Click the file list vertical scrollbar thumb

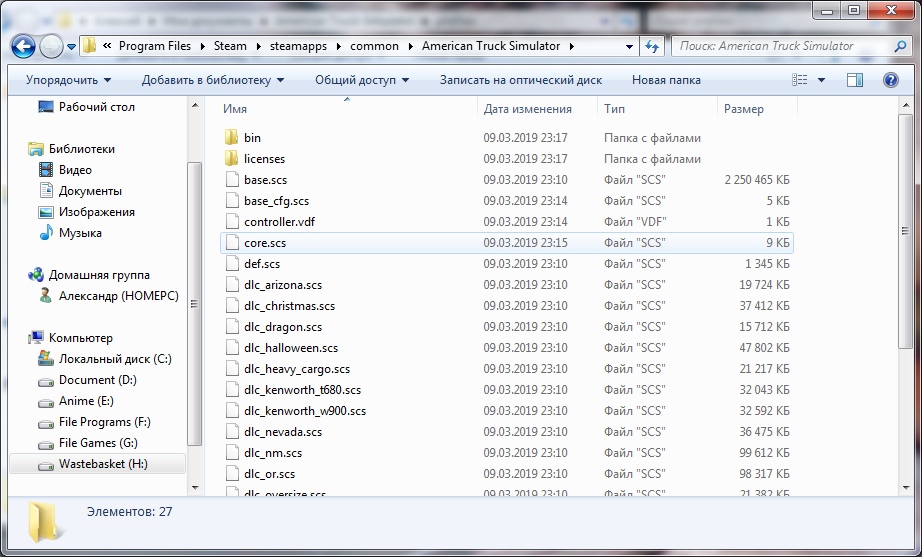[906, 231]
